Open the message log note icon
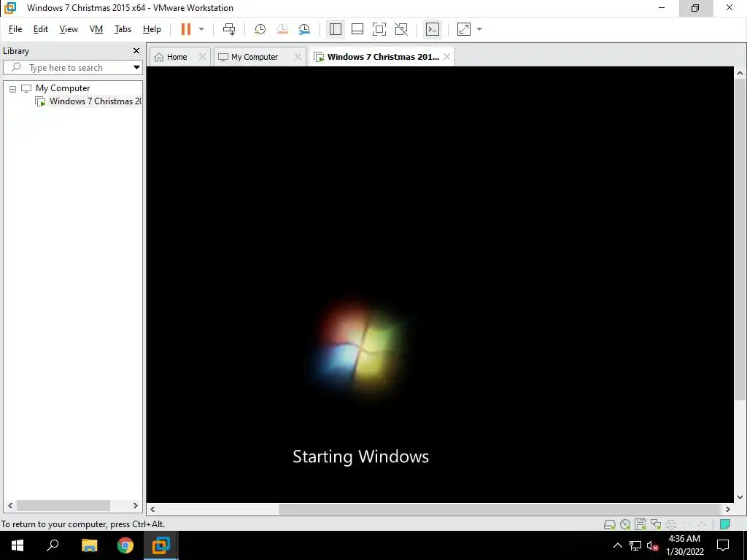 click(725, 524)
